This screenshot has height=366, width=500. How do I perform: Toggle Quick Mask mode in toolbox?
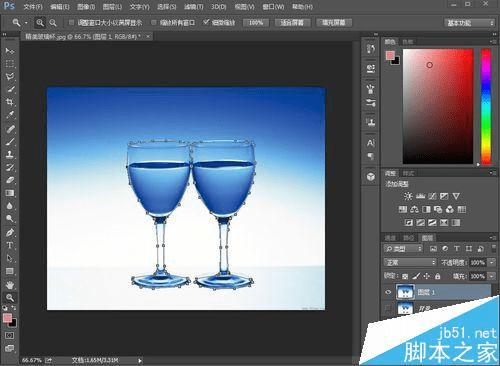coord(9,335)
